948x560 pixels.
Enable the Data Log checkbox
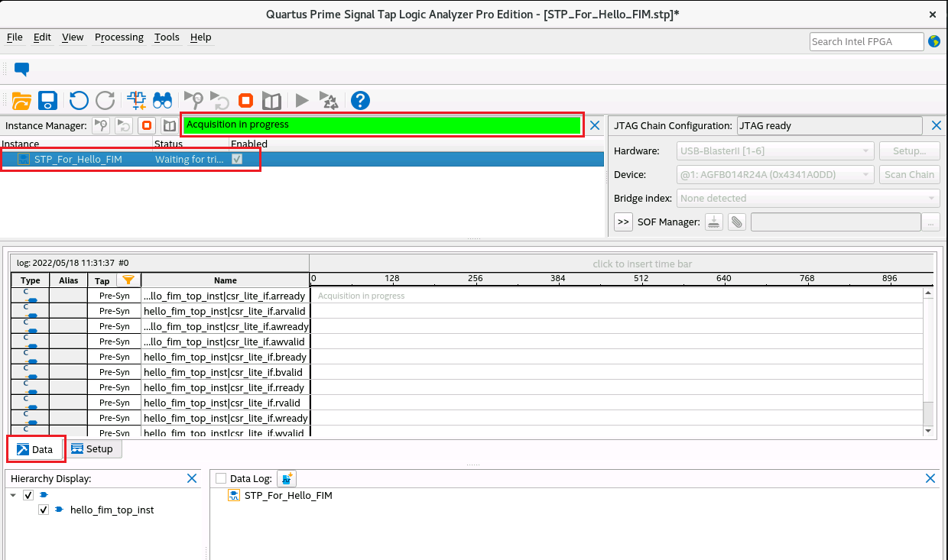(x=221, y=478)
